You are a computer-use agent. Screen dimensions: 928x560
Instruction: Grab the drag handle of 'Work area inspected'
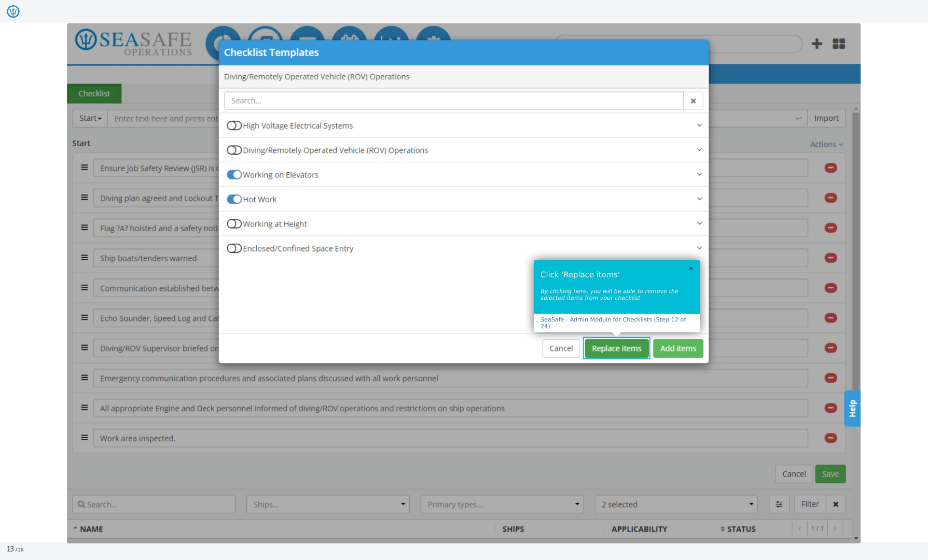pyautogui.click(x=84, y=438)
